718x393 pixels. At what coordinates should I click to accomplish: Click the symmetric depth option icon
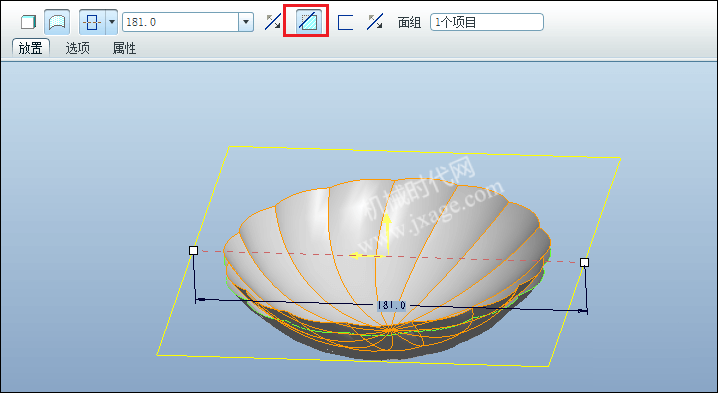click(x=92, y=22)
